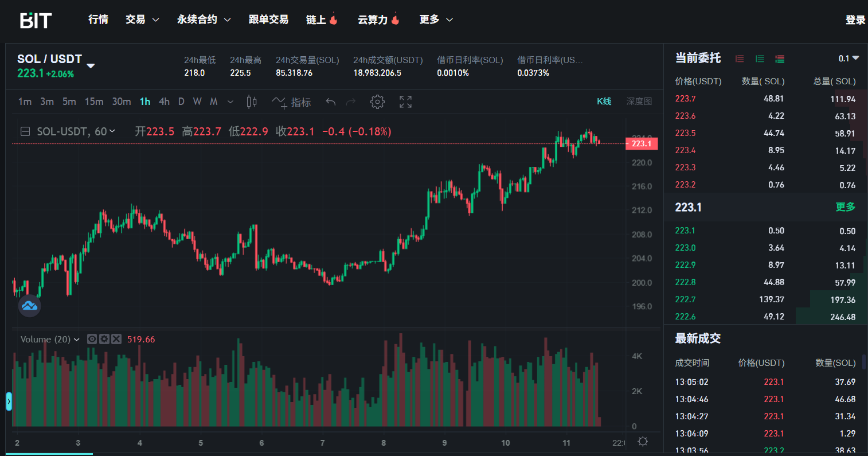Open the 永续合约 menu
Viewport: 868px width, 456px height.
[x=204, y=20]
